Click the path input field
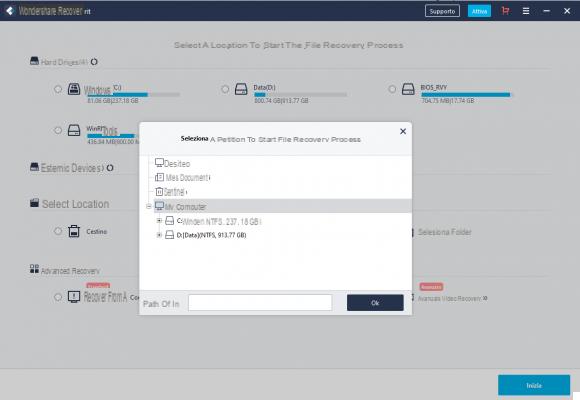580x400 pixels. pos(260,303)
